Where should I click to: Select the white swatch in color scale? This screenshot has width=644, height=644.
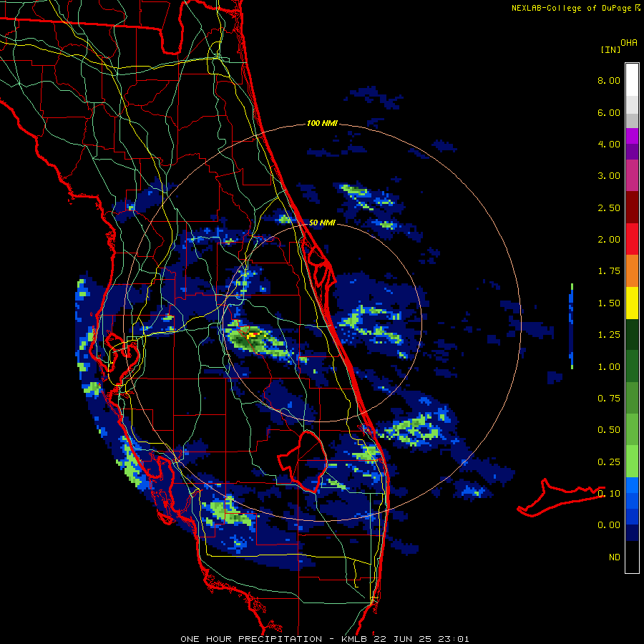tap(632, 80)
